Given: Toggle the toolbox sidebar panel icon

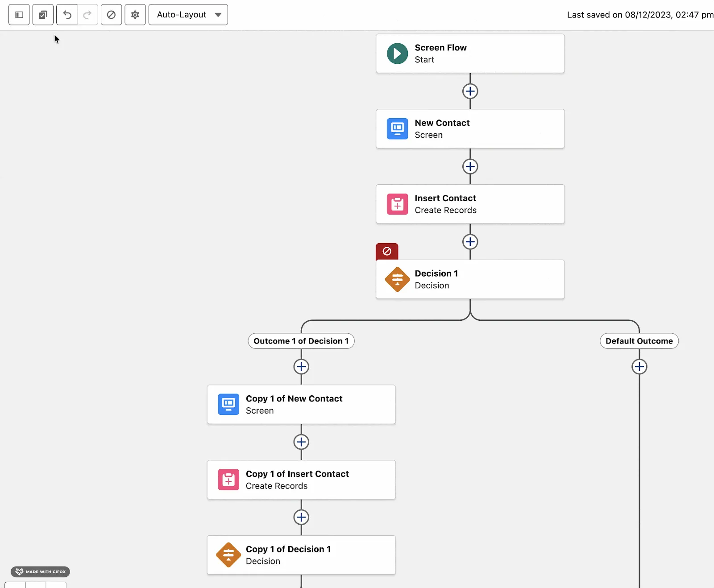Looking at the screenshot, I should pos(19,15).
